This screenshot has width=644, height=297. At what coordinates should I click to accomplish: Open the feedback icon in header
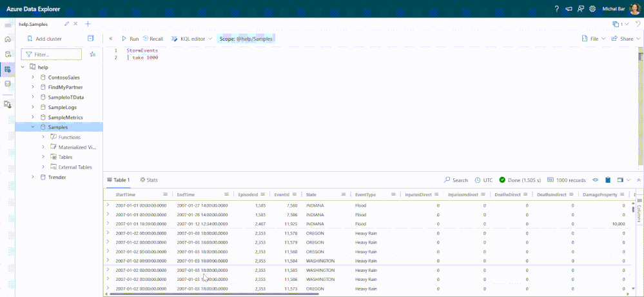(581, 8)
